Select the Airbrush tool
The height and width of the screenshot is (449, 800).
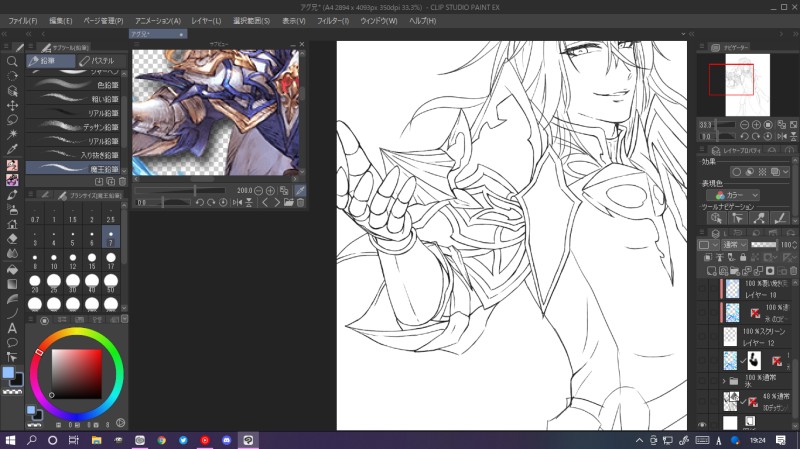point(12,209)
